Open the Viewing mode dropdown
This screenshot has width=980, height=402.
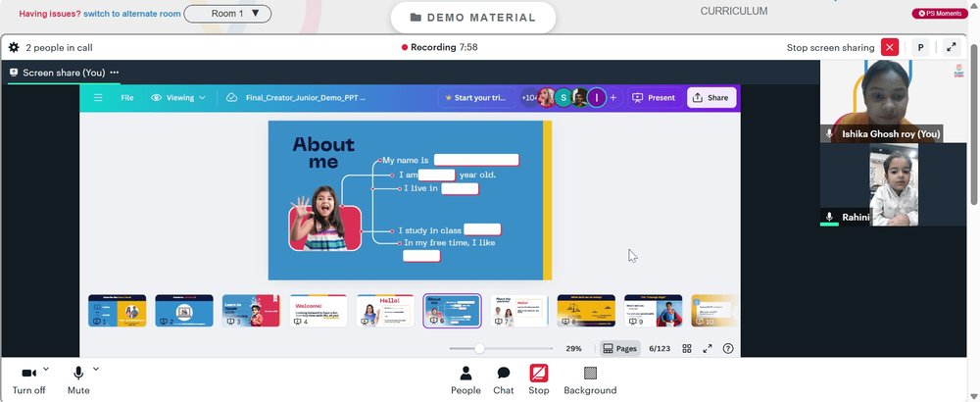point(178,97)
